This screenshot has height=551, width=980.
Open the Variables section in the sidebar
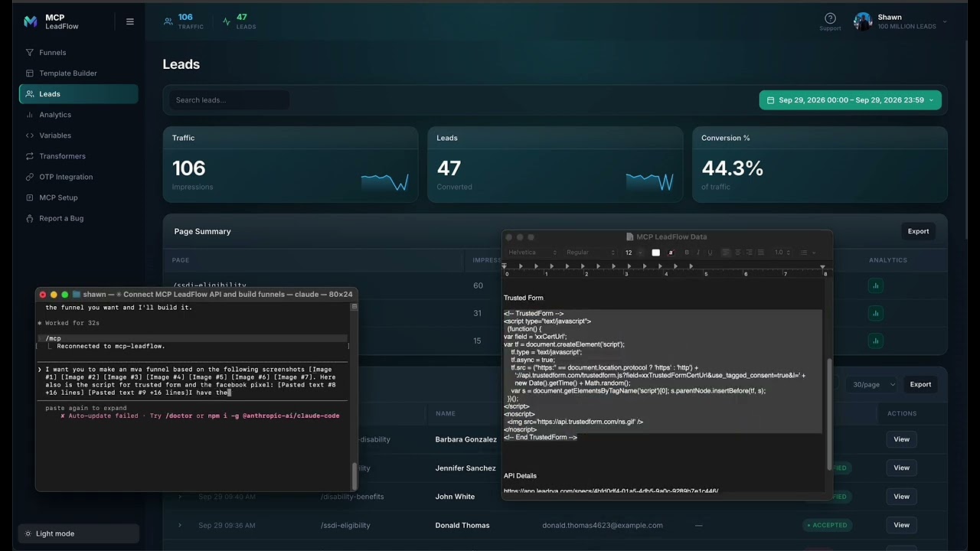(x=78, y=135)
